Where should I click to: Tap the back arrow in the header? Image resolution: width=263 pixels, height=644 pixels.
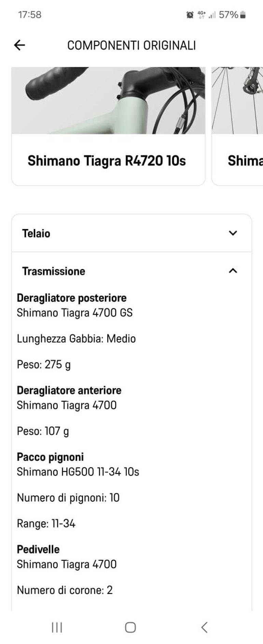point(19,45)
